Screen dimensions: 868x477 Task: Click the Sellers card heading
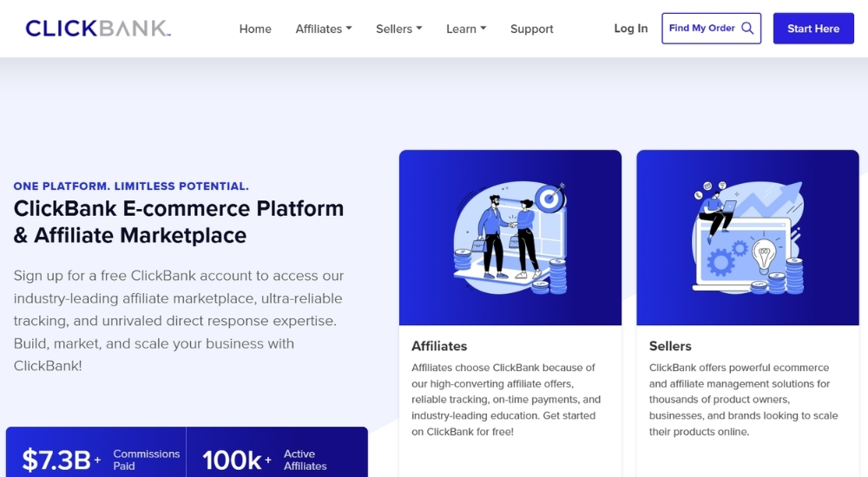(670, 346)
